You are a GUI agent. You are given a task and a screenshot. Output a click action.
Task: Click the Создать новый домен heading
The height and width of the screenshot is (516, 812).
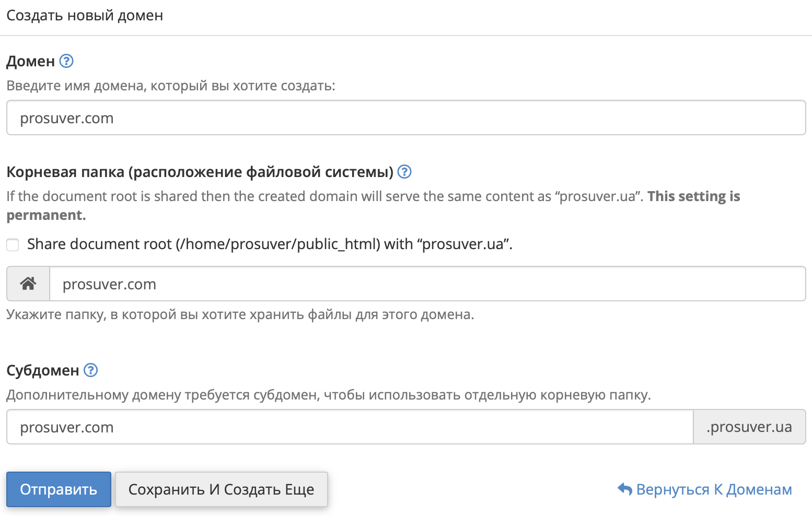point(84,16)
